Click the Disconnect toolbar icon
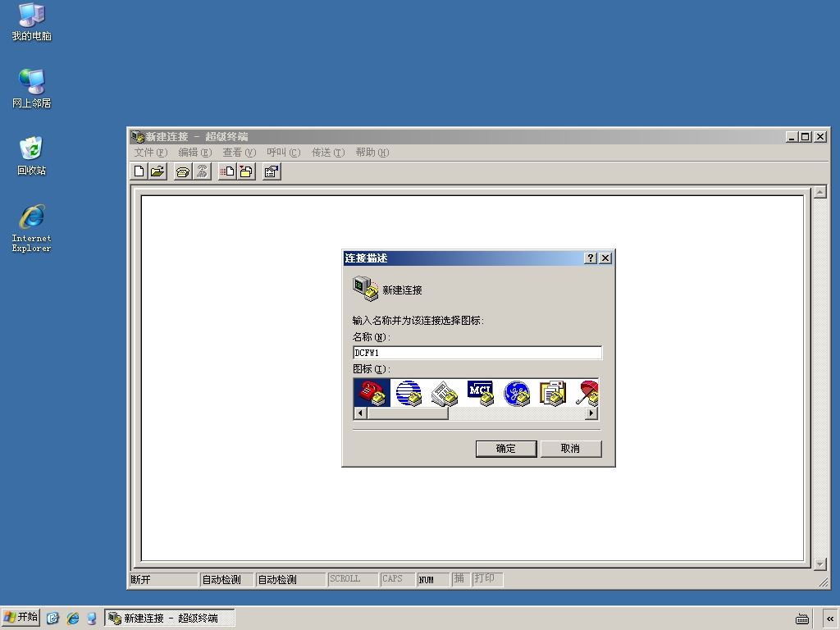The width and height of the screenshot is (840, 630). tap(202, 171)
